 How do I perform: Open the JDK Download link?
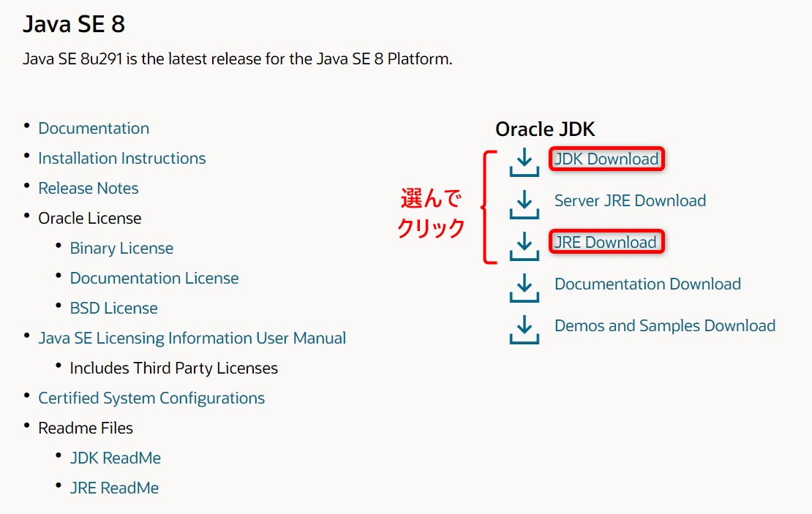tap(606, 158)
